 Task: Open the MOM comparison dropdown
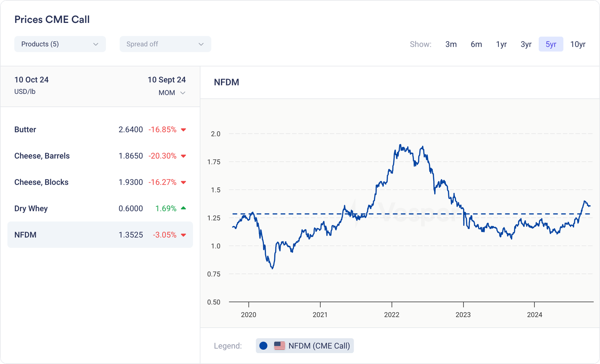(172, 93)
